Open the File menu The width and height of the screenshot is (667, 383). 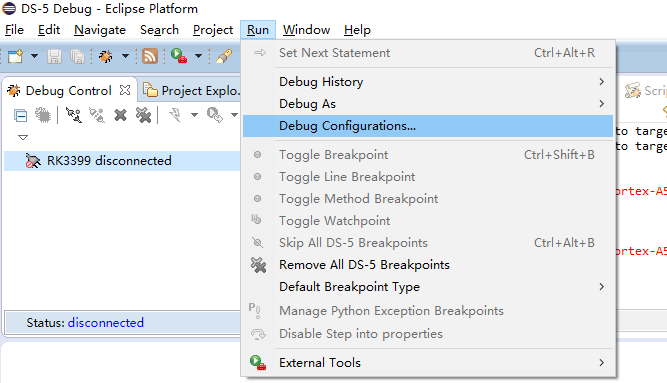click(14, 30)
